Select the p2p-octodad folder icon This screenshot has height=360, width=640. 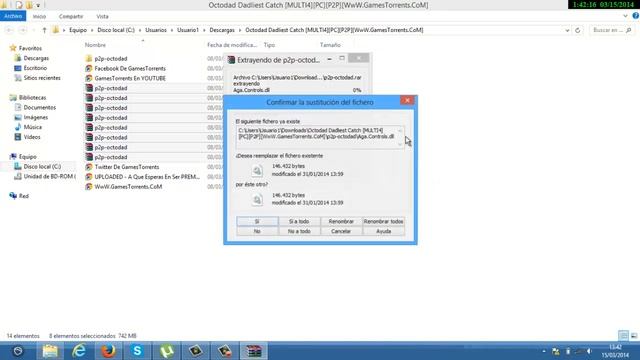point(89,58)
